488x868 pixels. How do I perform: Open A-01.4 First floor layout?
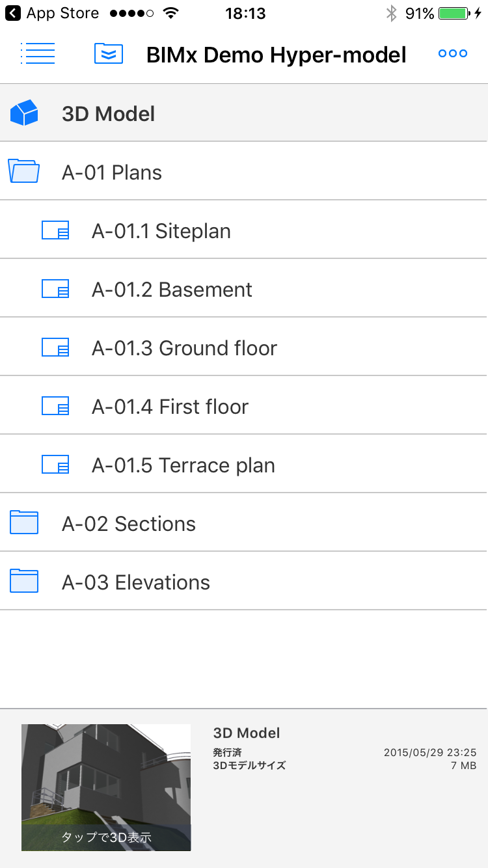[244, 405]
